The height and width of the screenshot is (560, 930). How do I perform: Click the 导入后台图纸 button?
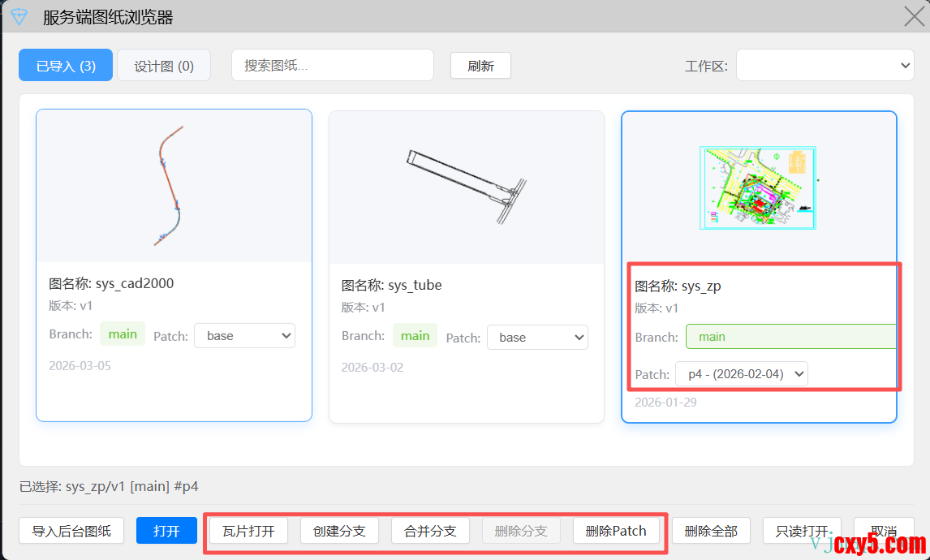point(71,531)
